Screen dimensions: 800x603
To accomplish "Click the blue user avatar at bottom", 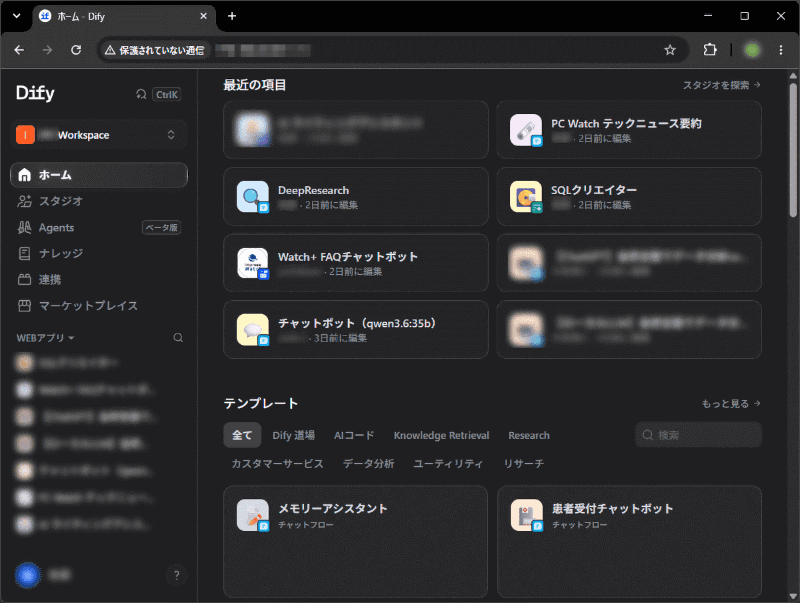I will (x=28, y=575).
